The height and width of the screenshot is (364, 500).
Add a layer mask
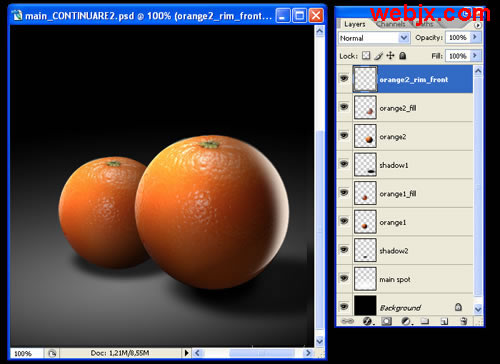[386, 321]
